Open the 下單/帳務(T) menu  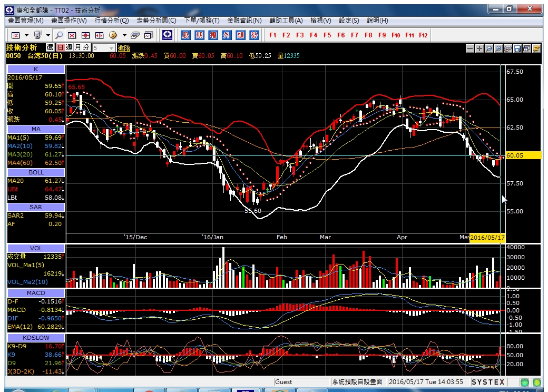point(202,21)
